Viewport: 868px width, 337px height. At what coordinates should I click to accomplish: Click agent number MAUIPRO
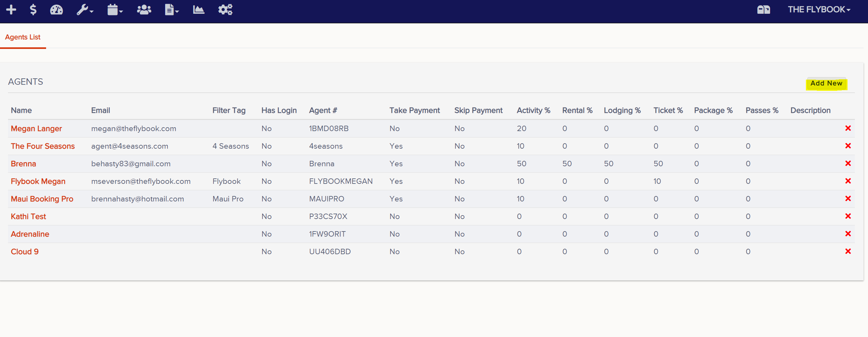[326, 199]
